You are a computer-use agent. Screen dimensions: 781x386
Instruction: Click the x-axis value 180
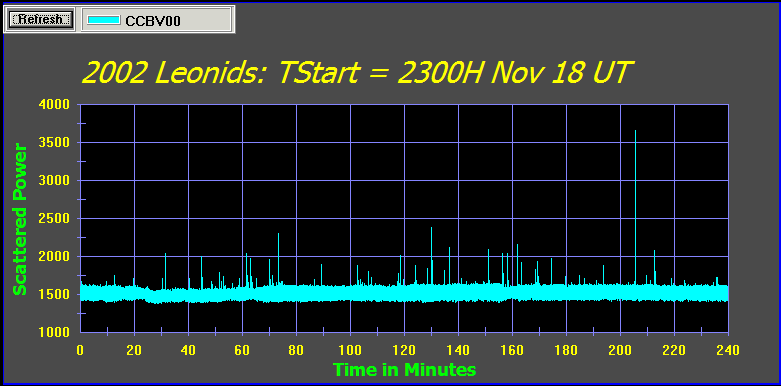[566, 350]
